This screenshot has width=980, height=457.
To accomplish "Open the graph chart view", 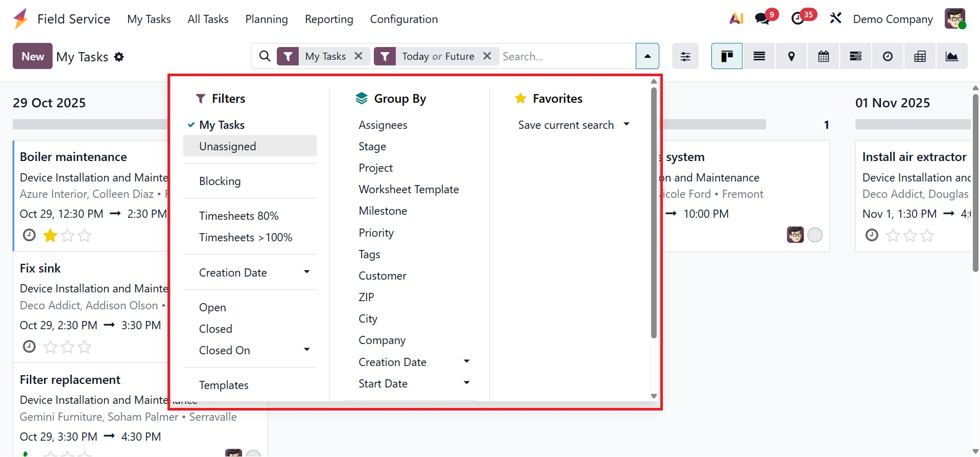I will (952, 56).
